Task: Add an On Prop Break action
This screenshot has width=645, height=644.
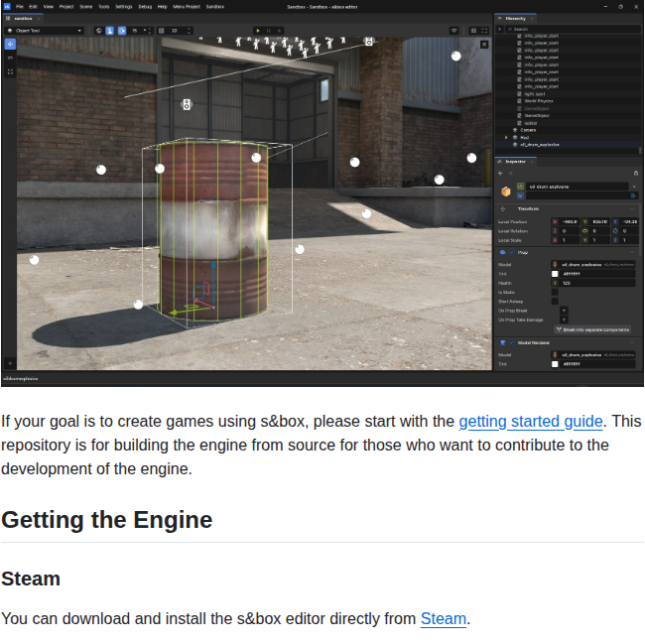Action: pyautogui.click(x=564, y=311)
